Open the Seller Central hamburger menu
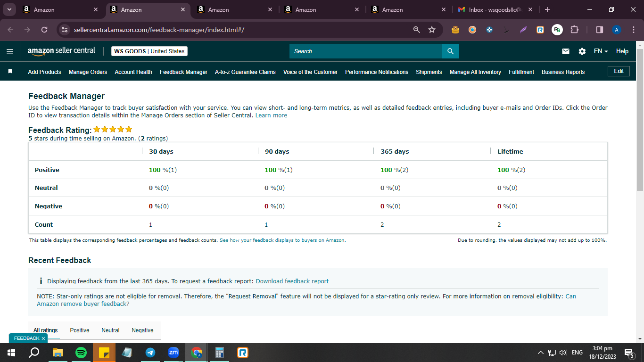 10,51
